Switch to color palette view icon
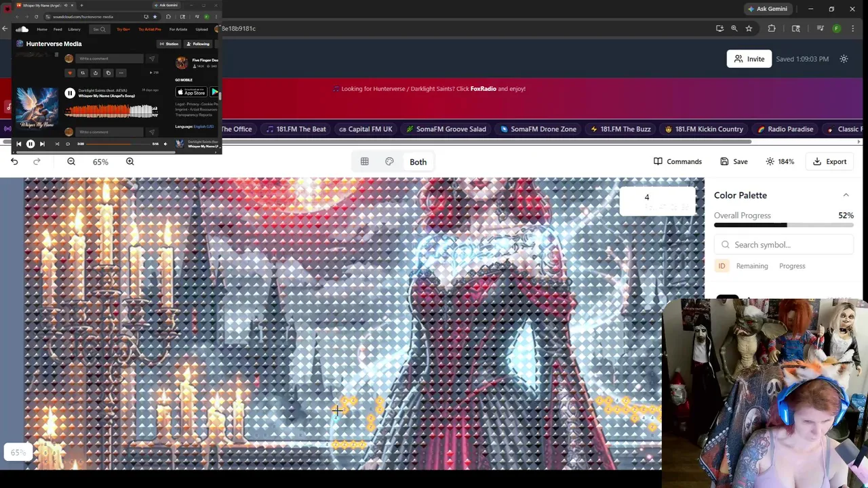The height and width of the screenshot is (488, 868). tap(389, 161)
